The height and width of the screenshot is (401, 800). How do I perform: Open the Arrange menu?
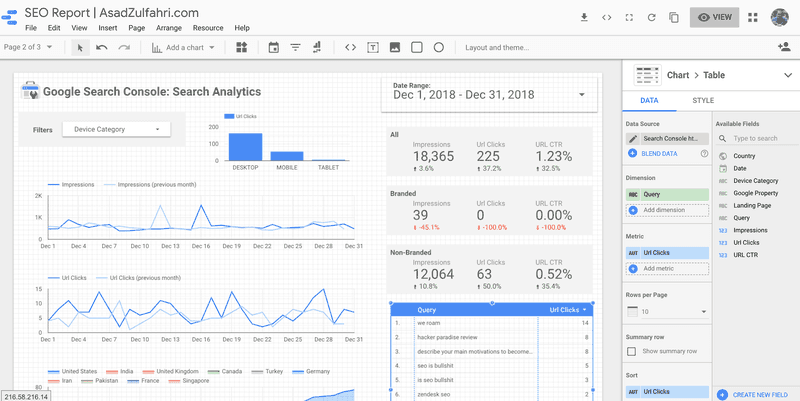click(169, 28)
